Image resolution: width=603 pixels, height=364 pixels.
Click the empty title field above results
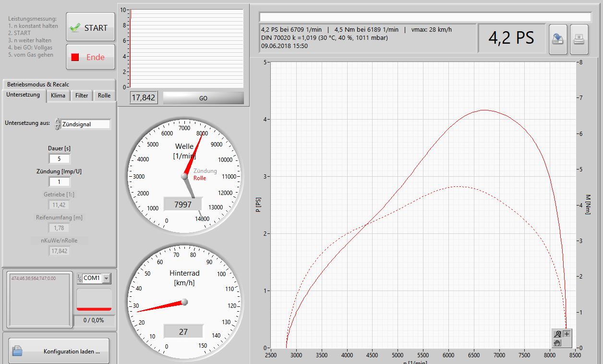coord(425,17)
